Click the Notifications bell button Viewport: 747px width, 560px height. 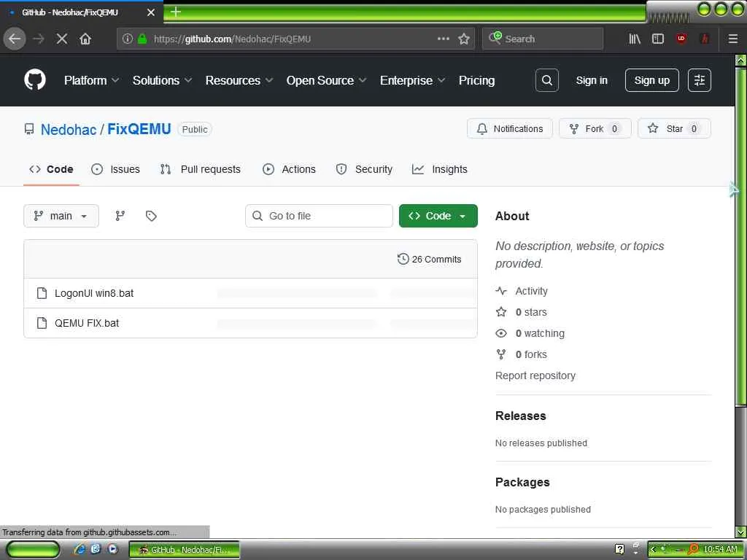(510, 128)
